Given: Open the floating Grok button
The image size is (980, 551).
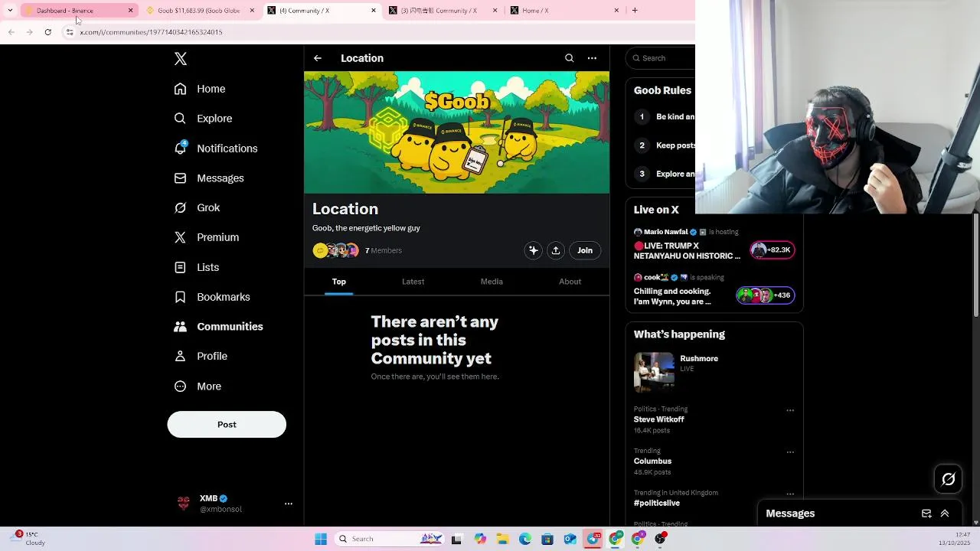Looking at the screenshot, I should click(x=949, y=479).
